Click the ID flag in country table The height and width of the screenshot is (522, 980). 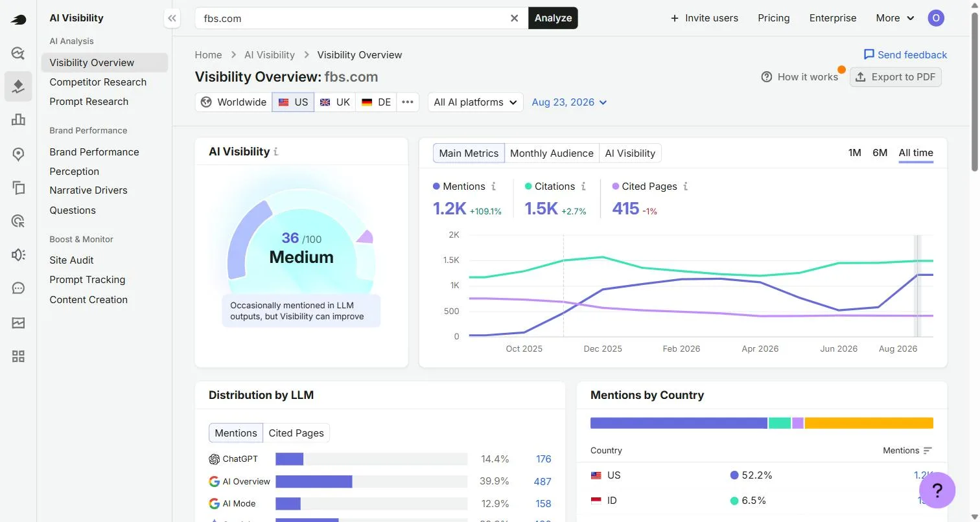[596, 501]
